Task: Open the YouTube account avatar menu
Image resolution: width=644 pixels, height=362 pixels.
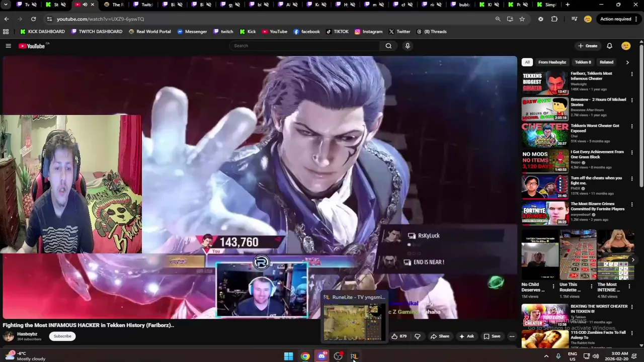Action: click(626, 46)
